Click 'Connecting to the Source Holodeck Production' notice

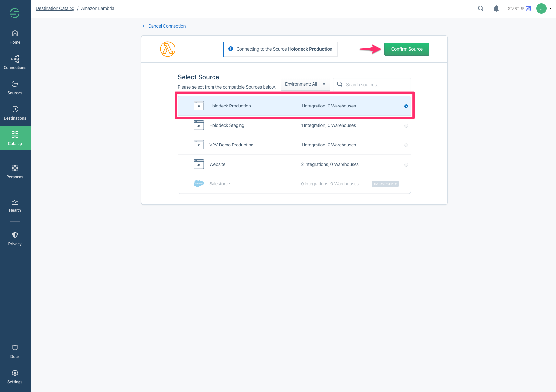[x=280, y=49]
